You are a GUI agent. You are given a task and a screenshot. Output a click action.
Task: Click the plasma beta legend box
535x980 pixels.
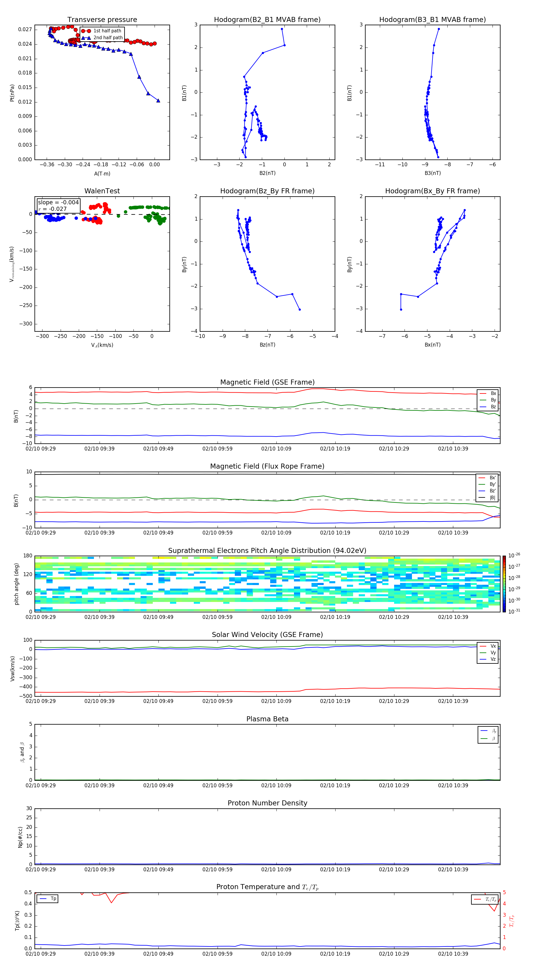(x=488, y=735)
